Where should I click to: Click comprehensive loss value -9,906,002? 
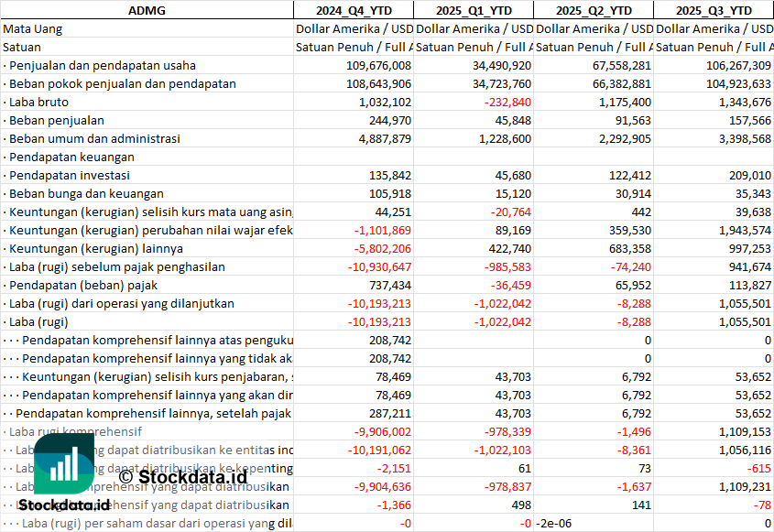pos(382,431)
